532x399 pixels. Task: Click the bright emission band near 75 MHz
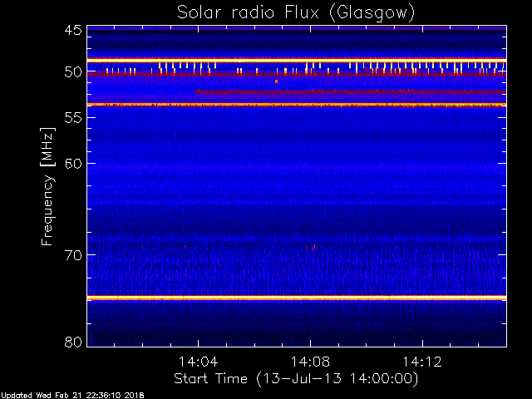[297, 298]
